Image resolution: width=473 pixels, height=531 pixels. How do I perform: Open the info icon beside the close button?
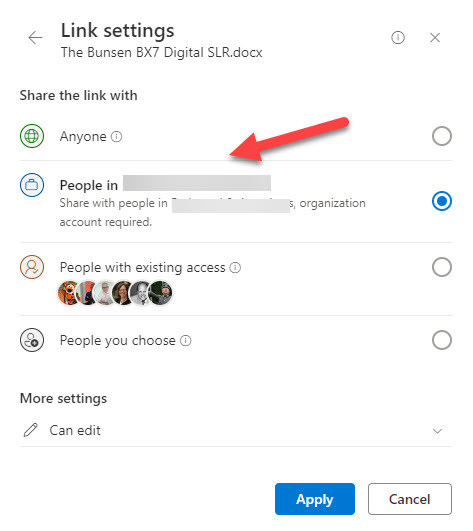(398, 38)
